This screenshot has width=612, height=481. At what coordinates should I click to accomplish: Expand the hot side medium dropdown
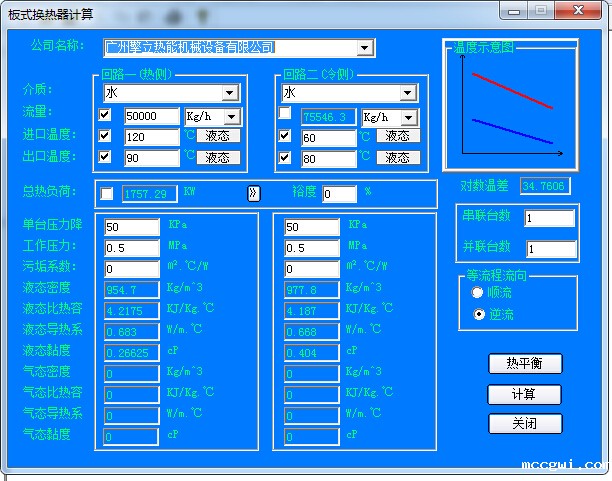[230, 93]
